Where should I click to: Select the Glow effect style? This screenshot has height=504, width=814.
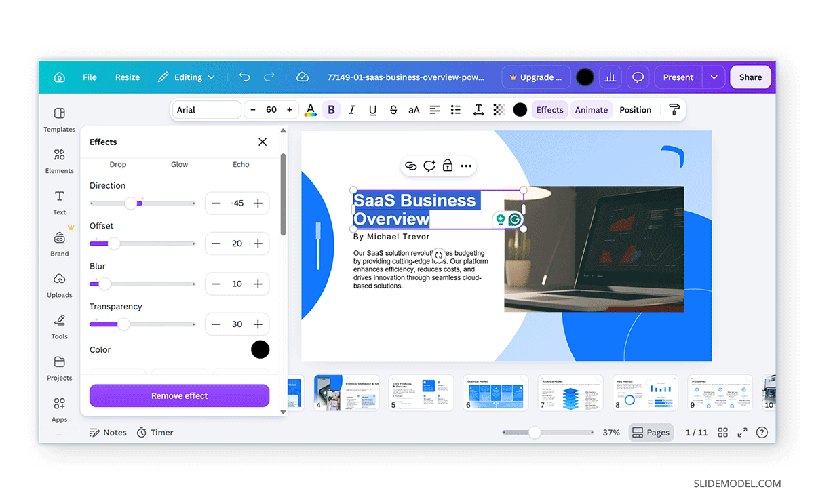tap(180, 164)
